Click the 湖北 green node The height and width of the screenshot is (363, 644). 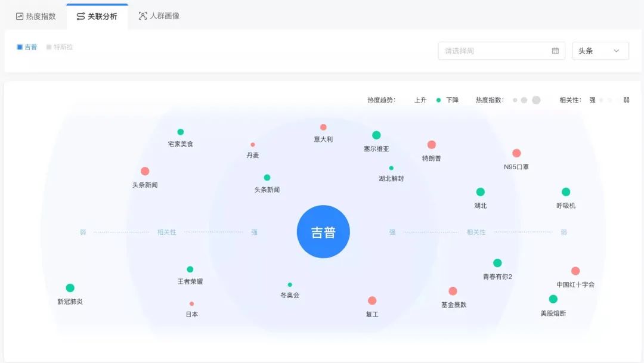(480, 192)
